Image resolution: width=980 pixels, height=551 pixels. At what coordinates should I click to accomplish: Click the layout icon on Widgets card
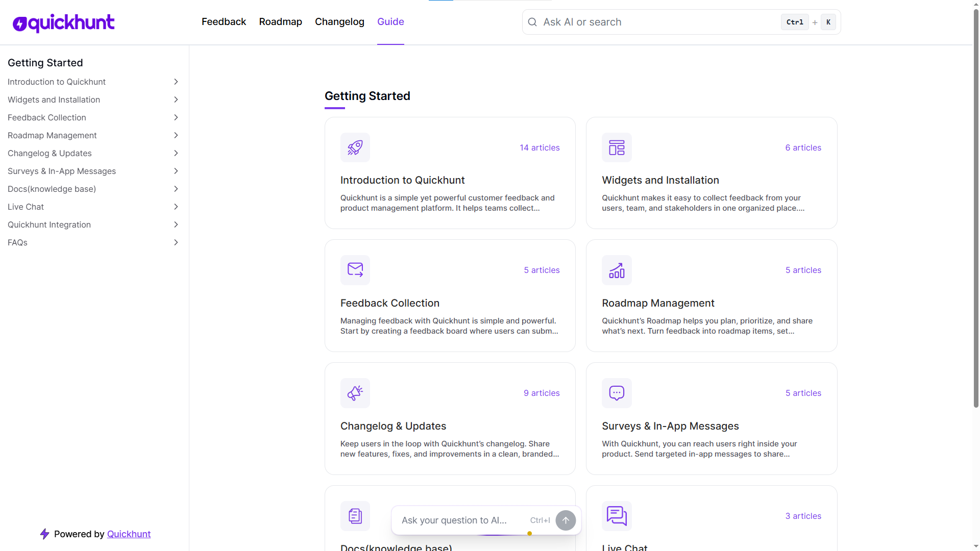(617, 147)
